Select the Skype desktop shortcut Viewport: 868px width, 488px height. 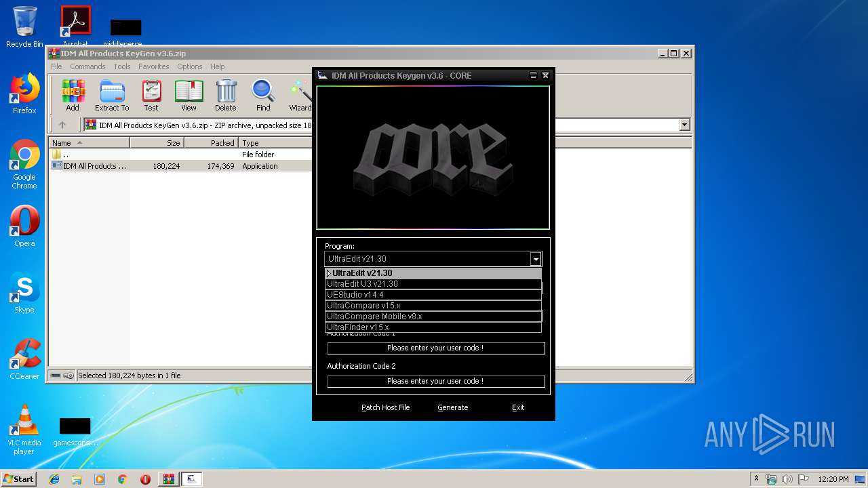[x=24, y=293]
